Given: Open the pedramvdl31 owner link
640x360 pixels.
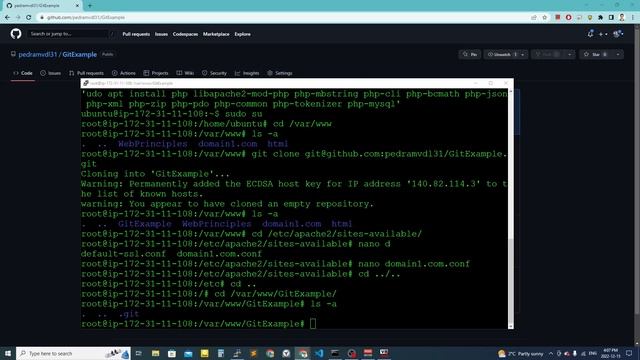Looking at the screenshot, I should pos(38,54).
